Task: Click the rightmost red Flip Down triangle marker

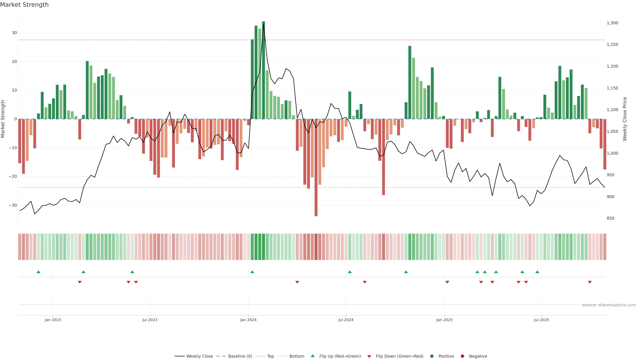Action: coord(590,282)
